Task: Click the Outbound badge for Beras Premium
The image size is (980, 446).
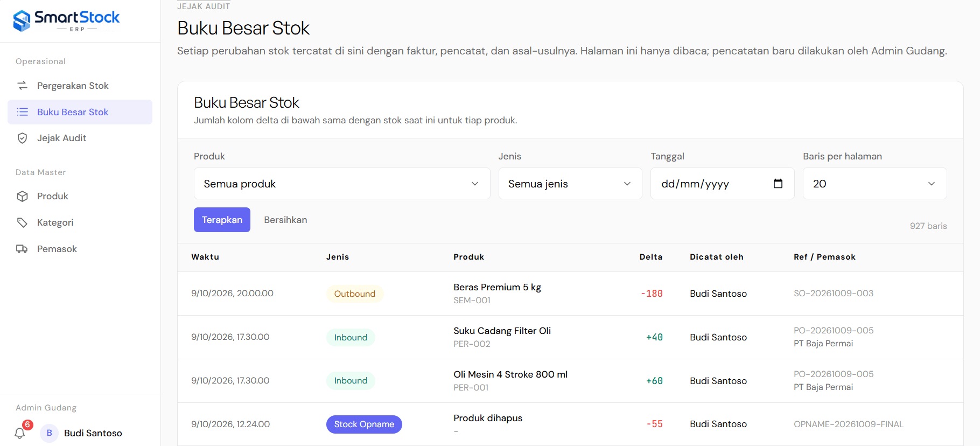Action: tap(355, 294)
